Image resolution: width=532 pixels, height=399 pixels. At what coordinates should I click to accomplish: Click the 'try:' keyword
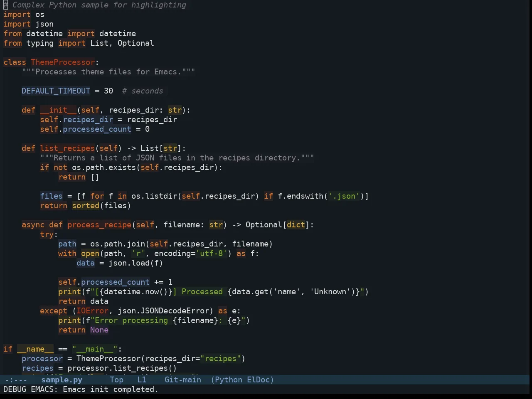coord(49,234)
